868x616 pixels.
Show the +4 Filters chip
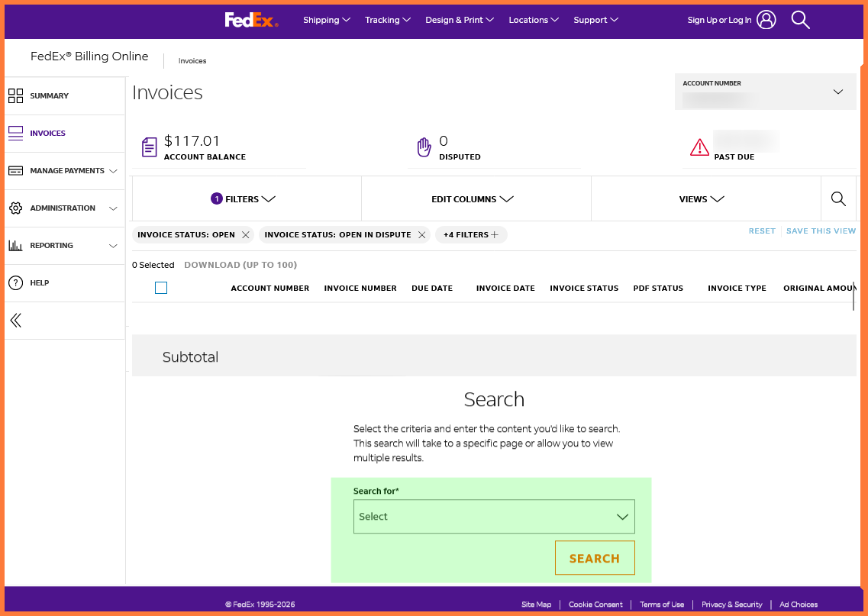tap(471, 234)
